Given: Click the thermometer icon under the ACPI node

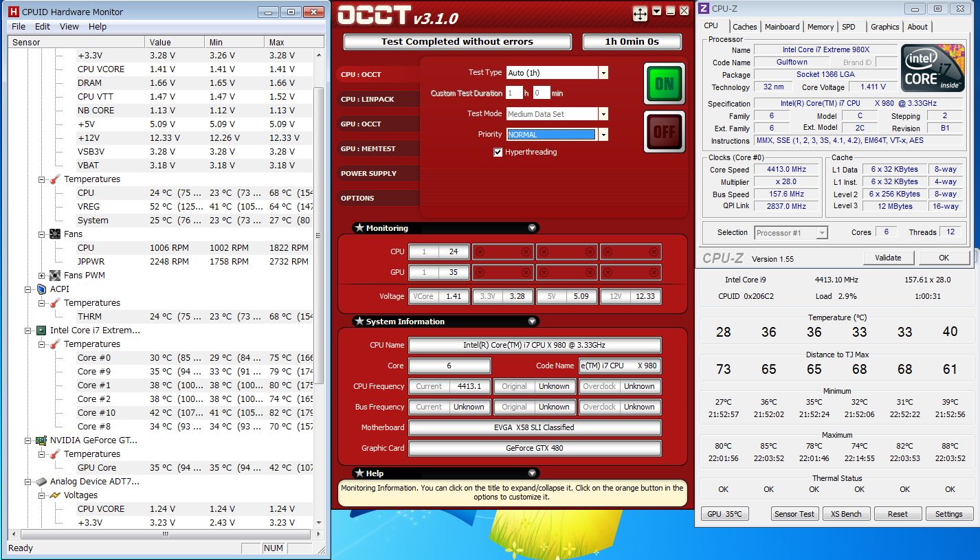Looking at the screenshot, I should point(55,303).
